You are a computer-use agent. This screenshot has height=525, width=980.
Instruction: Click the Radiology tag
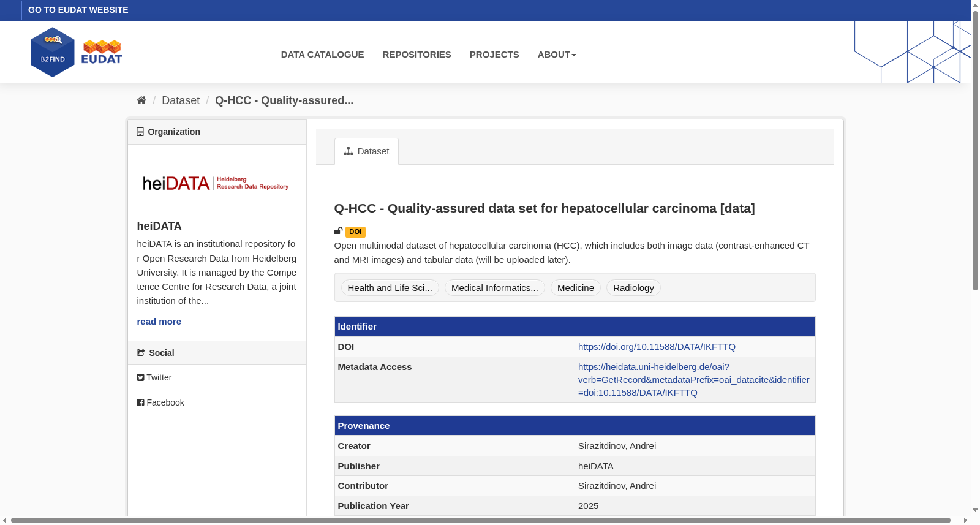(x=633, y=288)
